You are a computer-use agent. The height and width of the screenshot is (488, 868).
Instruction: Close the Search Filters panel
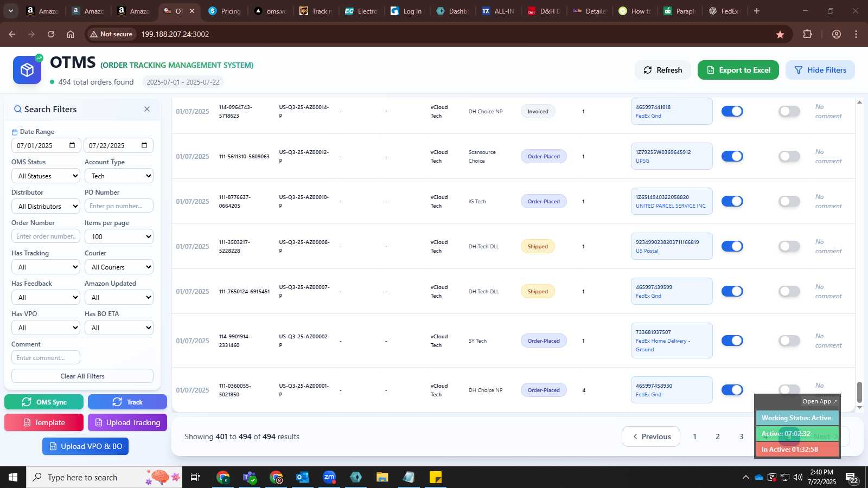[147, 109]
